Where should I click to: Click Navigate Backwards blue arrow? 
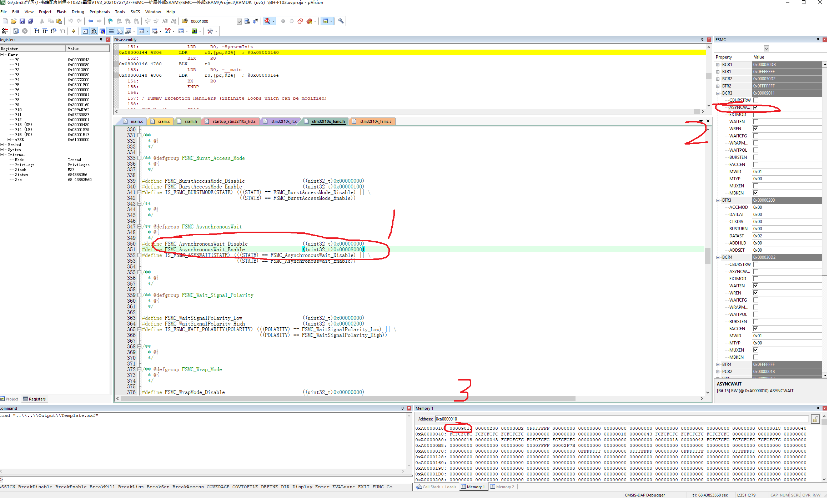click(x=91, y=21)
